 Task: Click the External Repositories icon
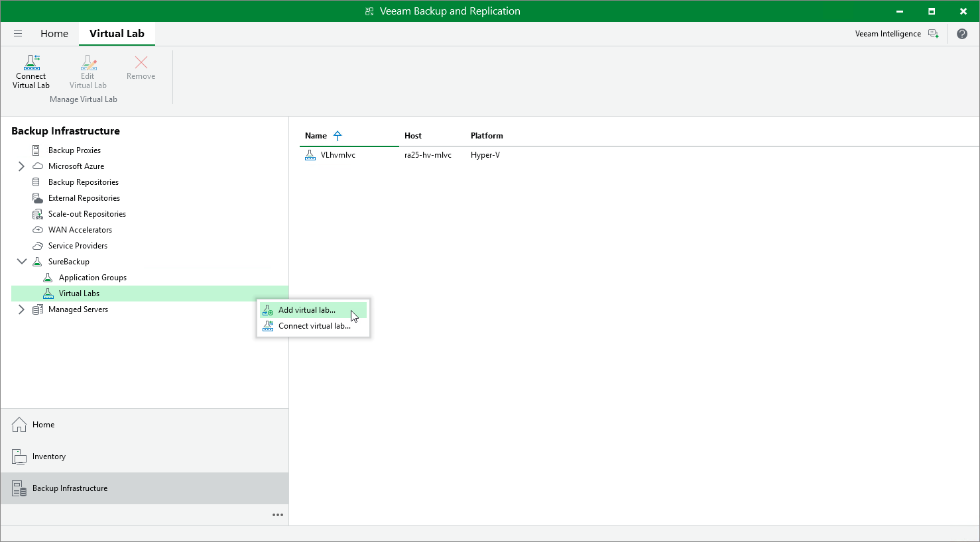coord(38,198)
